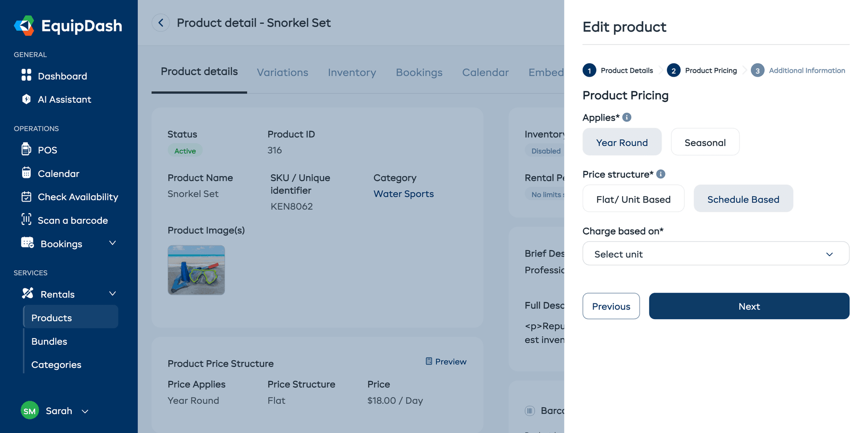Click the Disabled inventory badge
The width and height of the screenshot is (868, 433).
(x=545, y=151)
